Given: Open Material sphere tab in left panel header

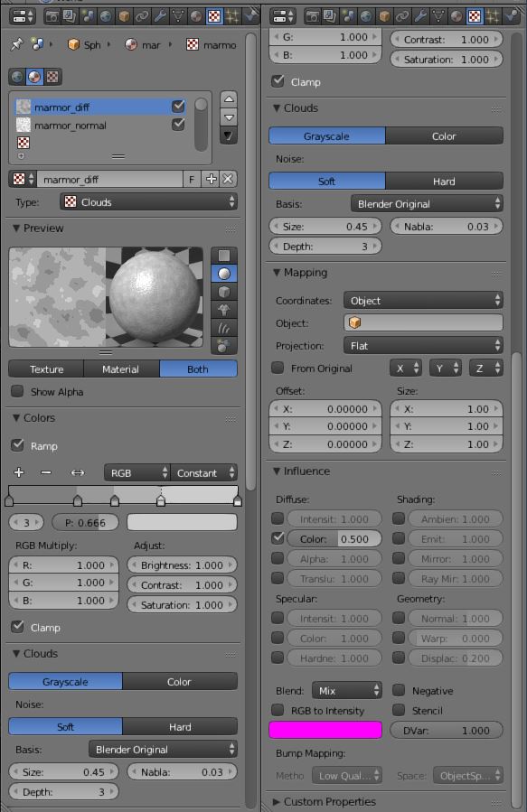Looking at the screenshot, I should [x=196, y=16].
